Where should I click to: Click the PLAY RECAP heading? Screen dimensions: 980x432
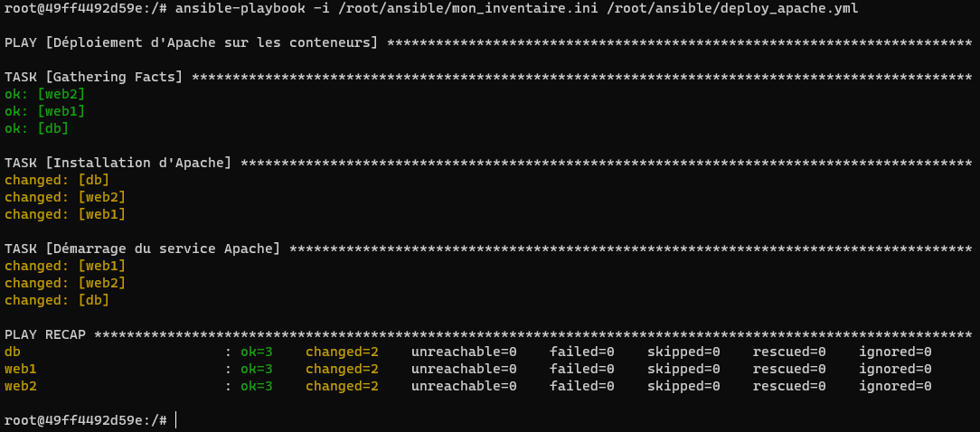coord(45,334)
